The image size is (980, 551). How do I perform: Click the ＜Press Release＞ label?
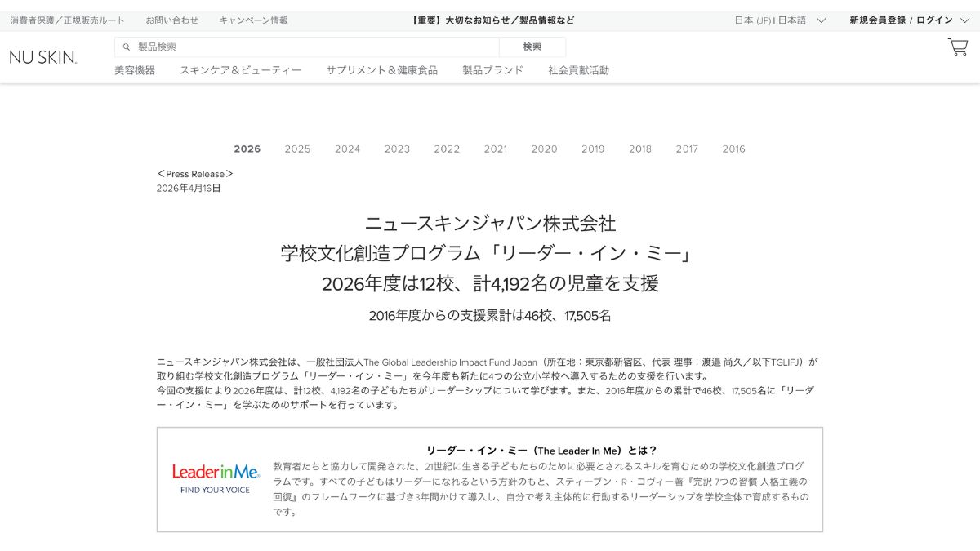(x=195, y=174)
